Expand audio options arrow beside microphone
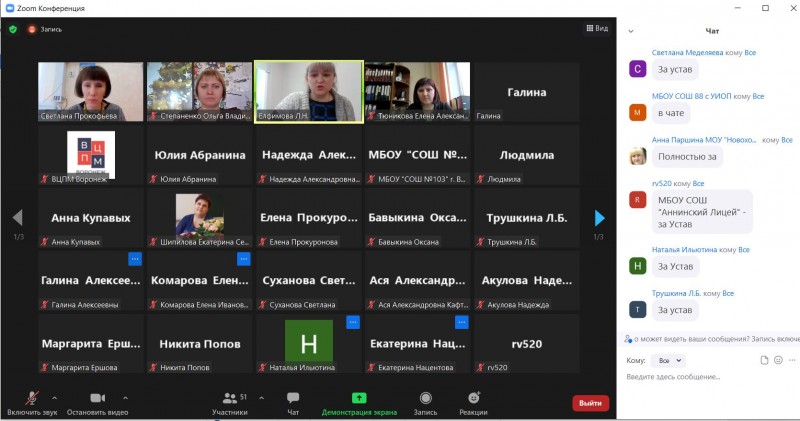This screenshot has width=800, height=421. point(54,397)
